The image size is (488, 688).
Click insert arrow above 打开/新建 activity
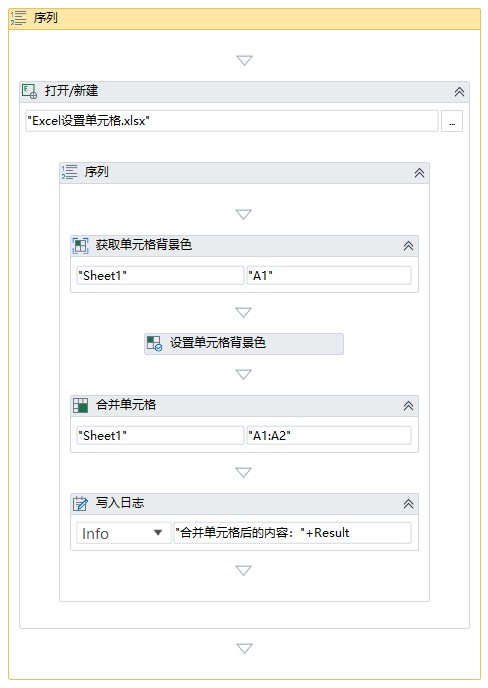244,60
